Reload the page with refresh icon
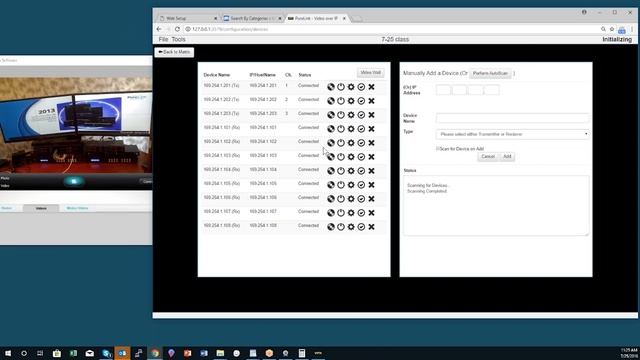640x360 pixels. tap(177, 29)
